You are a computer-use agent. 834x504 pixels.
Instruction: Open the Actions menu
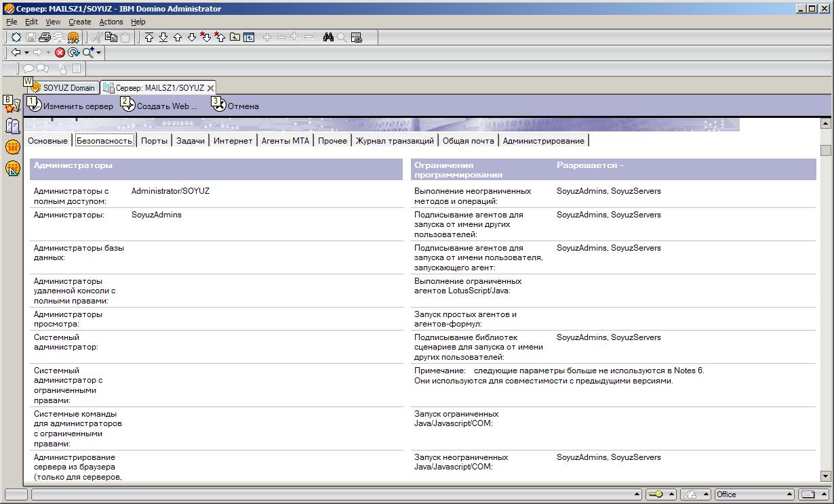pos(111,22)
